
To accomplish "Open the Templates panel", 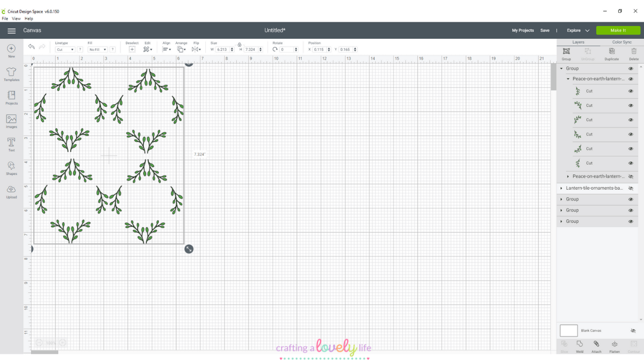I will pyautogui.click(x=12, y=74).
